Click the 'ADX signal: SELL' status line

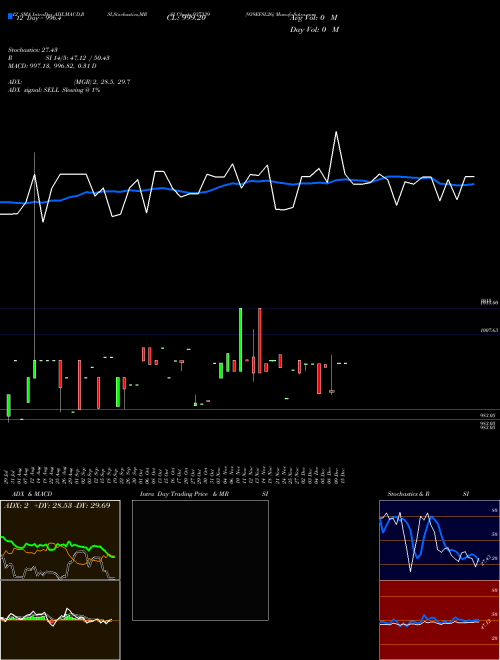click(54, 90)
